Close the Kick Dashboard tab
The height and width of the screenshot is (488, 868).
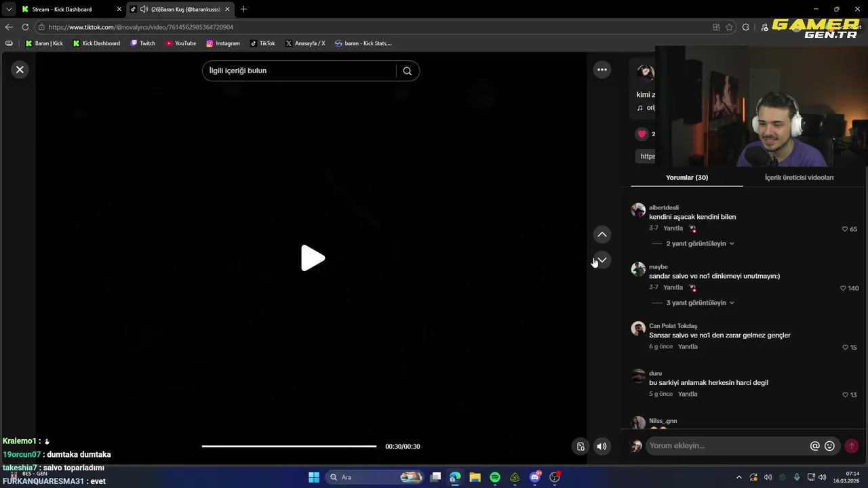pos(119,9)
